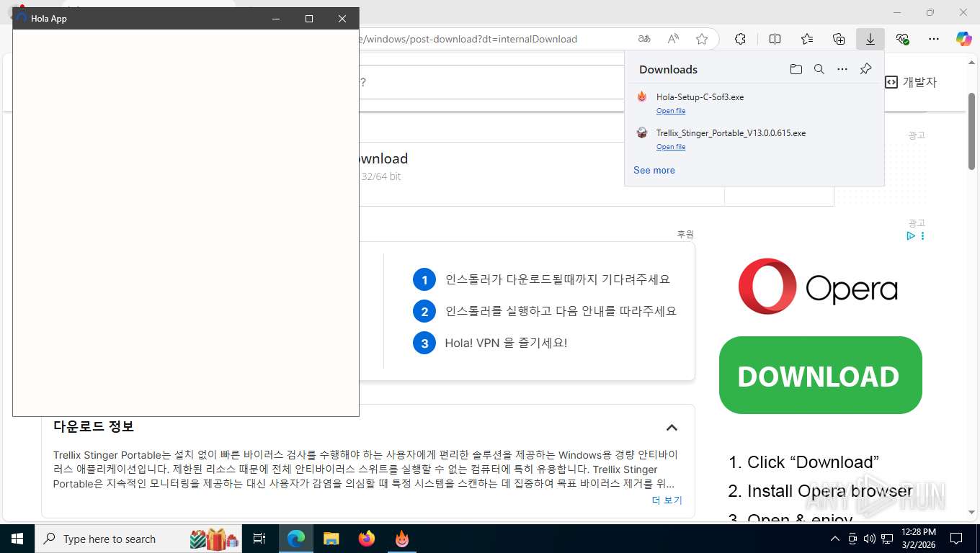Open network status tray icon
980x553 pixels.
coord(887,539)
